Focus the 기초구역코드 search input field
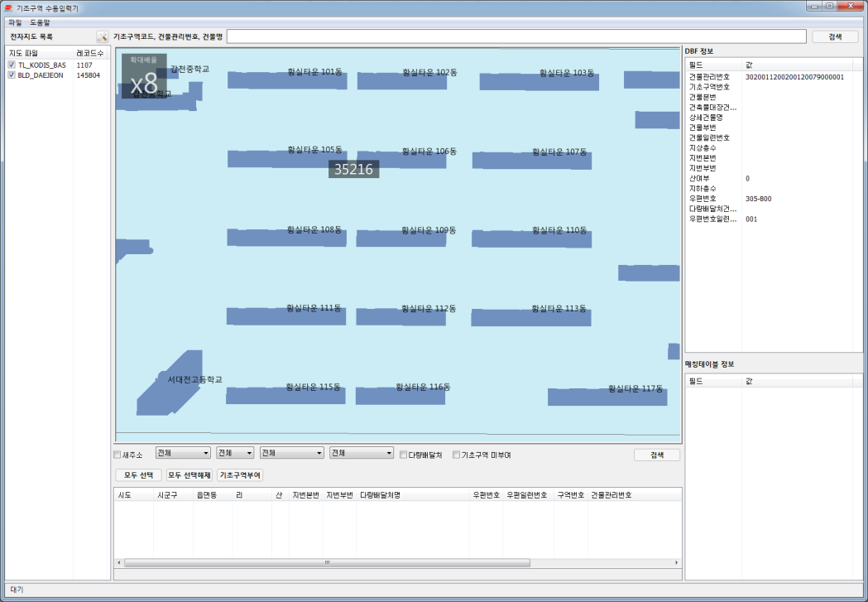This screenshot has width=868, height=602. pyautogui.click(x=516, y=36)
